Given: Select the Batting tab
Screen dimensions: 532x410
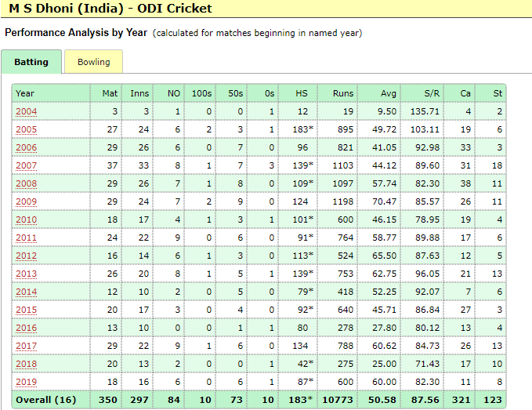Looking at the screenshot, I should click(31, 62).
